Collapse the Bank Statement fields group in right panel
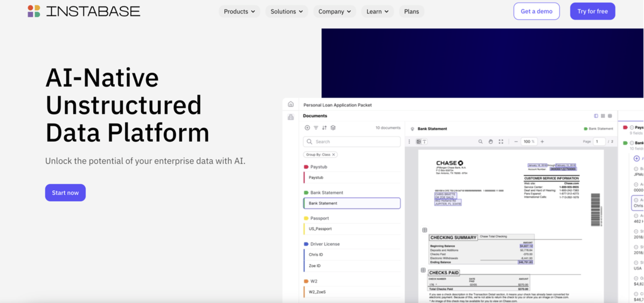The height and width of the screenshot is (303, 644). (x=632, y=143)
